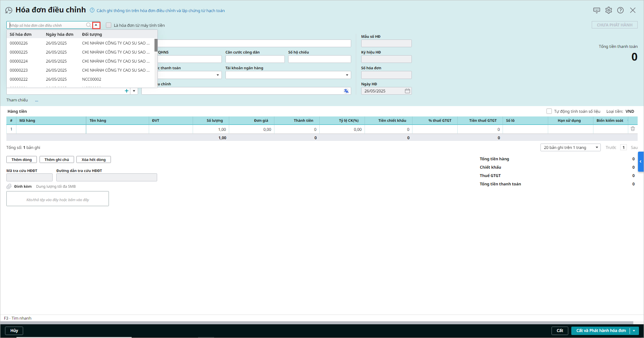644x338 pixels.
Task: Delete row 1 using trash icon
Action: coord(633,129)
